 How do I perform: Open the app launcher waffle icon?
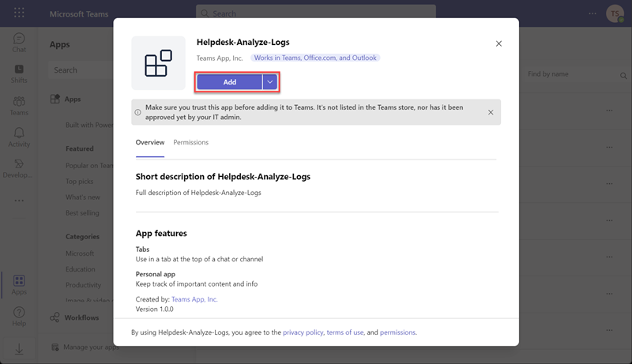pyautogui.click(x=19, y=13)
